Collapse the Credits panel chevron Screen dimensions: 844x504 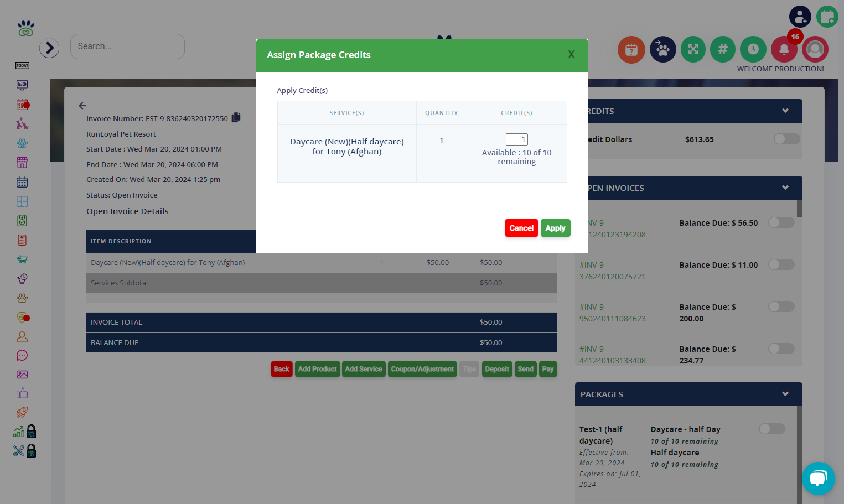pos(785,111)
